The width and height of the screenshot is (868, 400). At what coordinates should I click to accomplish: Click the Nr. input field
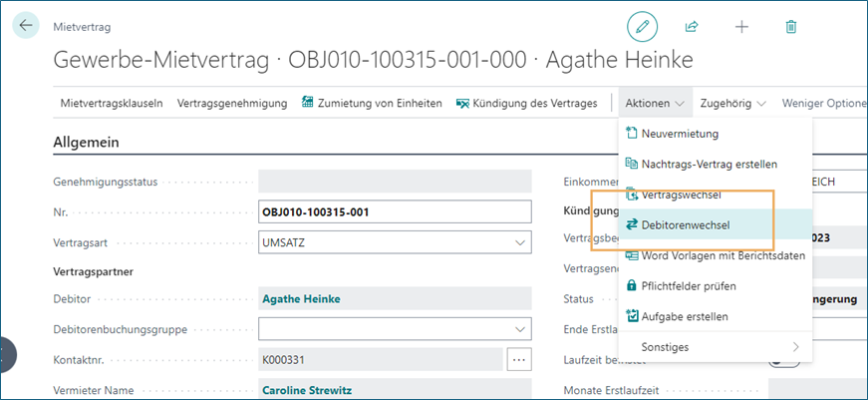395,211
